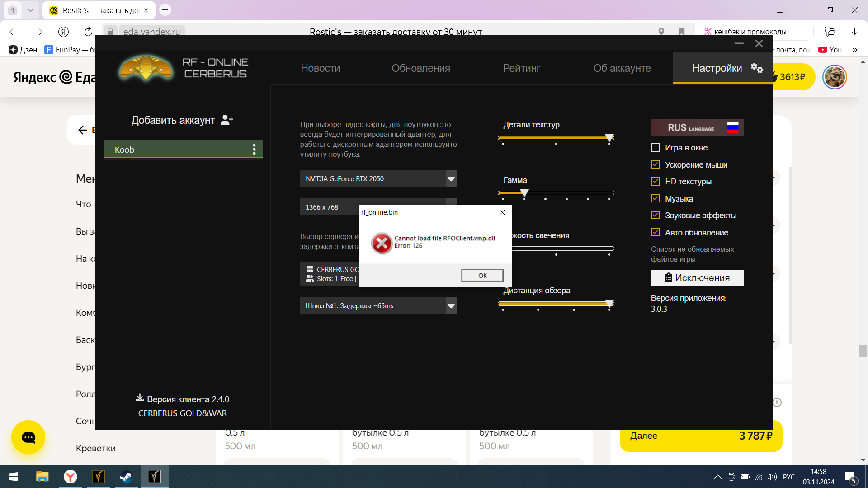Toggle the Ускорение мыши checkbox
The image size is (868, 488).
tap(655, 164)
